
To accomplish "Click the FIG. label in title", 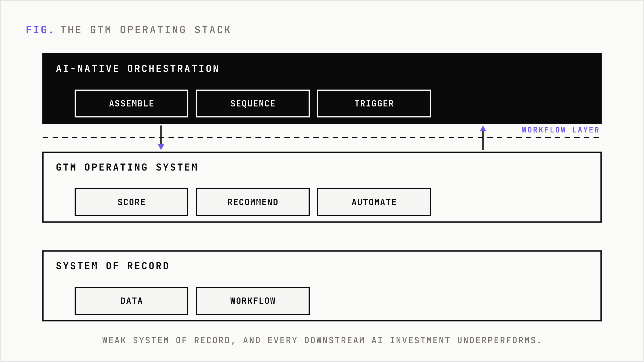I will (x=40, y=30).
